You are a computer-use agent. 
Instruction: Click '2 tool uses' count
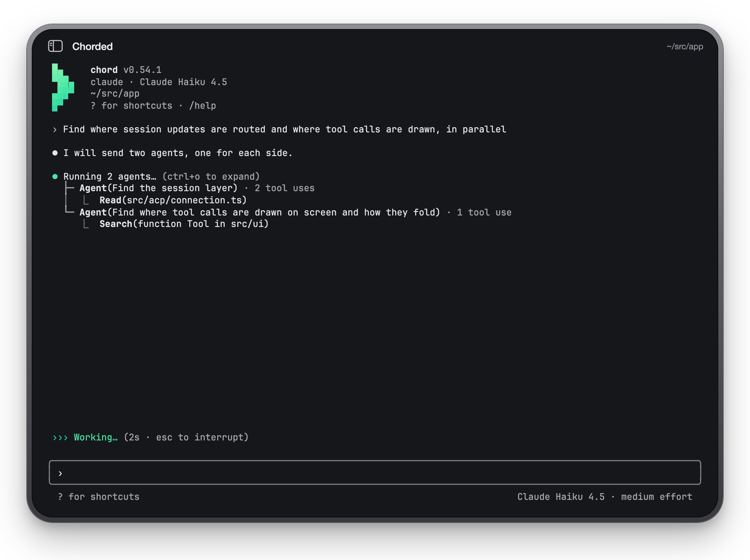click(x=284, y=188)
